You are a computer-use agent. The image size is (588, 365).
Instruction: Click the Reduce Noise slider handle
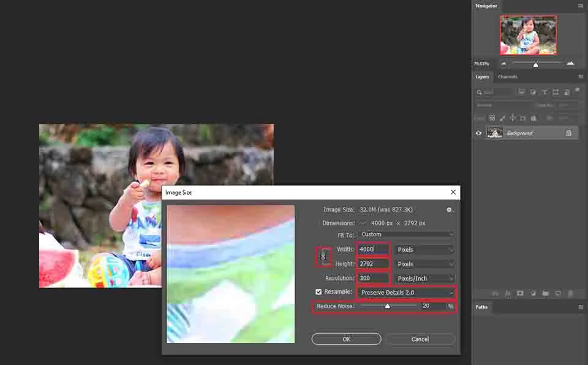click(387, 306)
